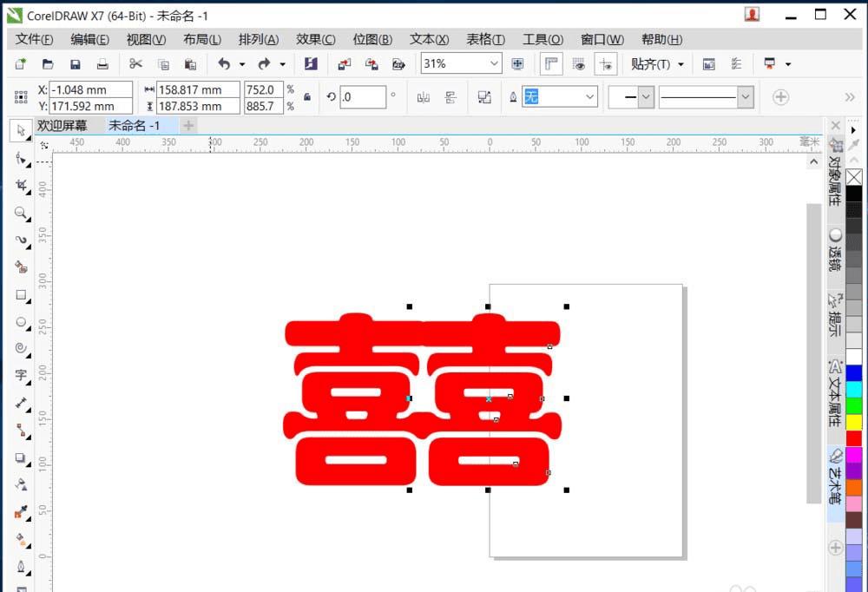Toggle the lock ratio padlock
The width and height of the screenshot is (868, 592).
pyautogui.click(x=307, y=97)
